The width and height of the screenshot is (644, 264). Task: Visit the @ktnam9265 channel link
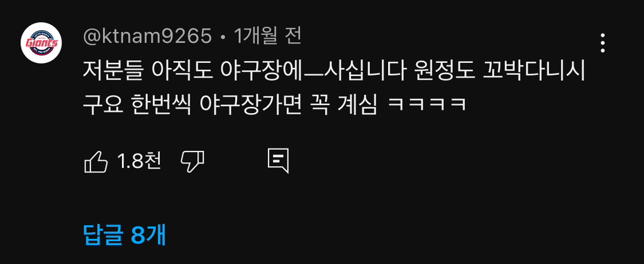[147, 37]
